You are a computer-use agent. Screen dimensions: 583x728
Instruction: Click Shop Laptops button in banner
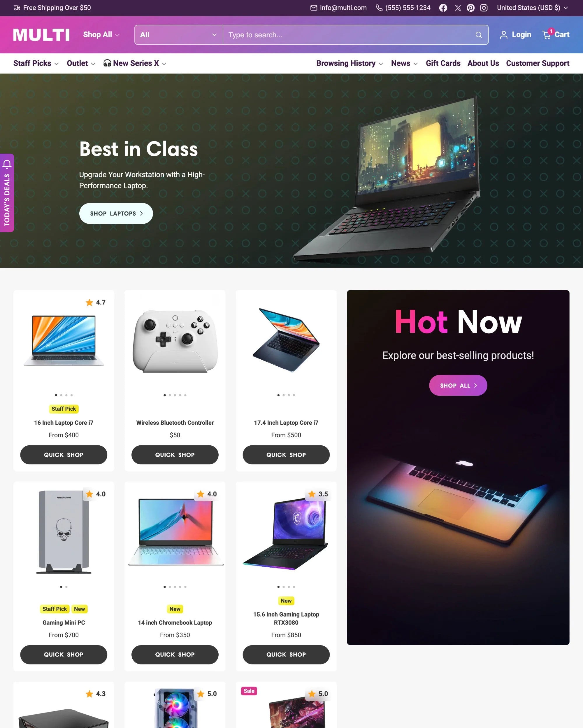[116, 213]
